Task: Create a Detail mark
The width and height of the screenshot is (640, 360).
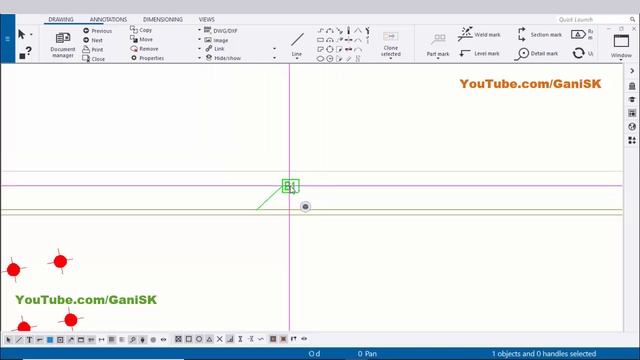Action: coord(536,53)
